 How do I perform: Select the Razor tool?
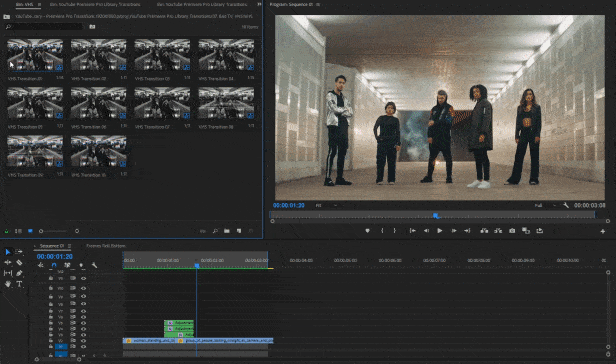point(19,262)
